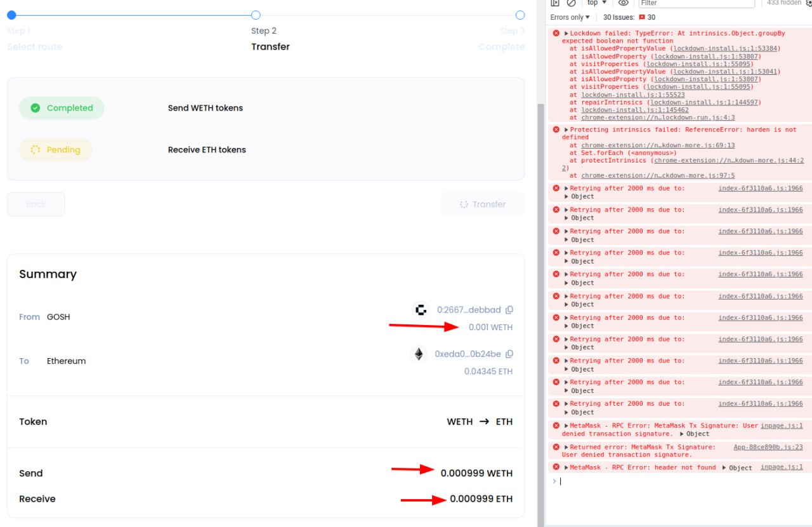Open console settings gear icon

808,3
